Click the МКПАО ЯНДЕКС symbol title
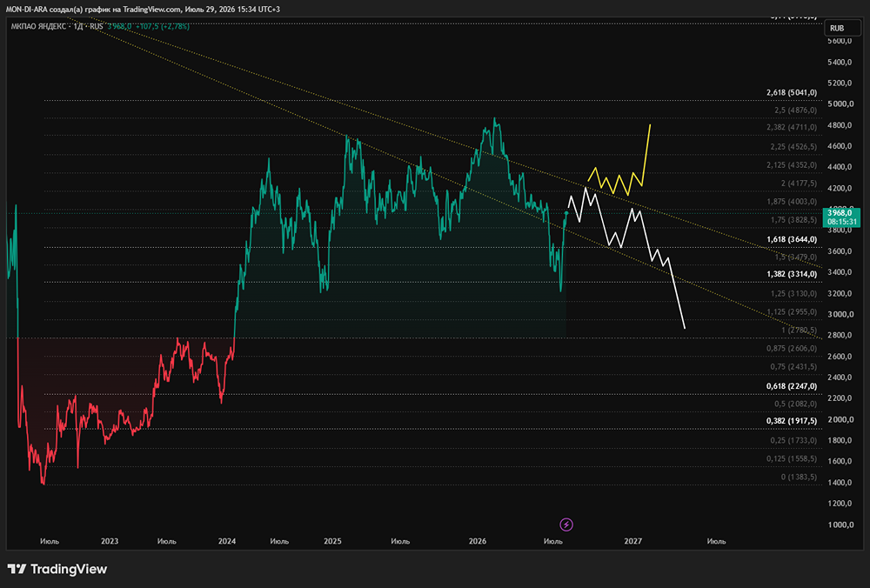This screenshot has width=870, height=588. coord(39,26)
